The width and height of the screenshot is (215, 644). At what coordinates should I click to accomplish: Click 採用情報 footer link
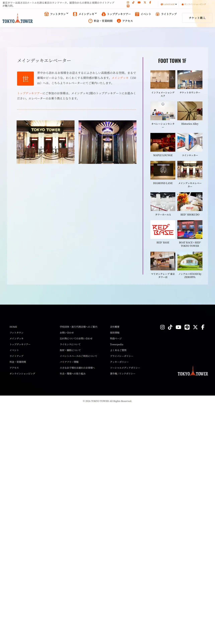point(115,333)
